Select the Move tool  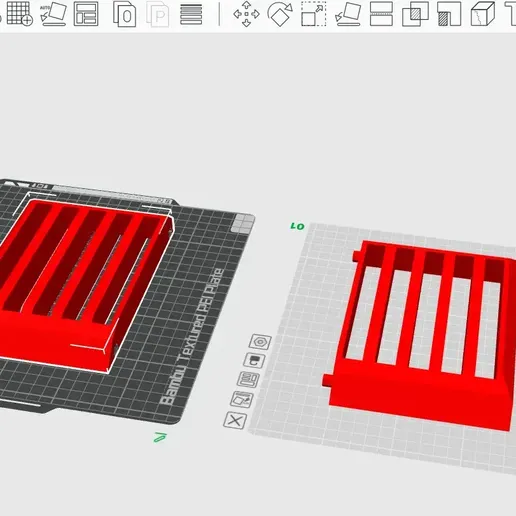pos(246,14)
